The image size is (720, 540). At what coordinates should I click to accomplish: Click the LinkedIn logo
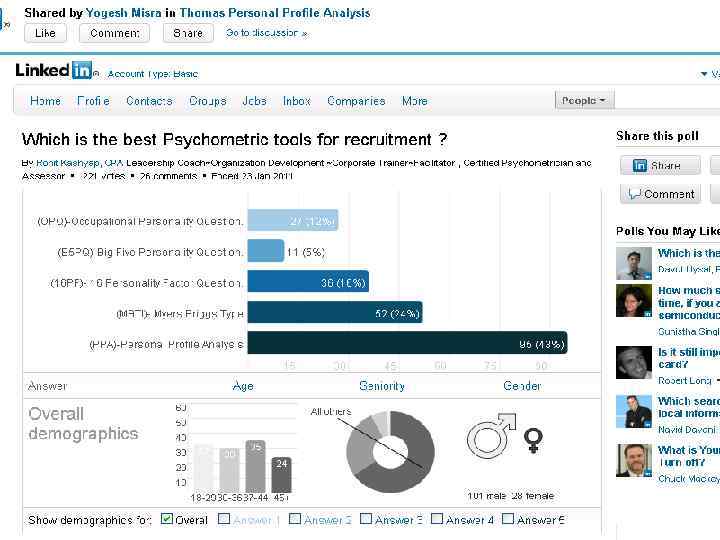(54, 70)
